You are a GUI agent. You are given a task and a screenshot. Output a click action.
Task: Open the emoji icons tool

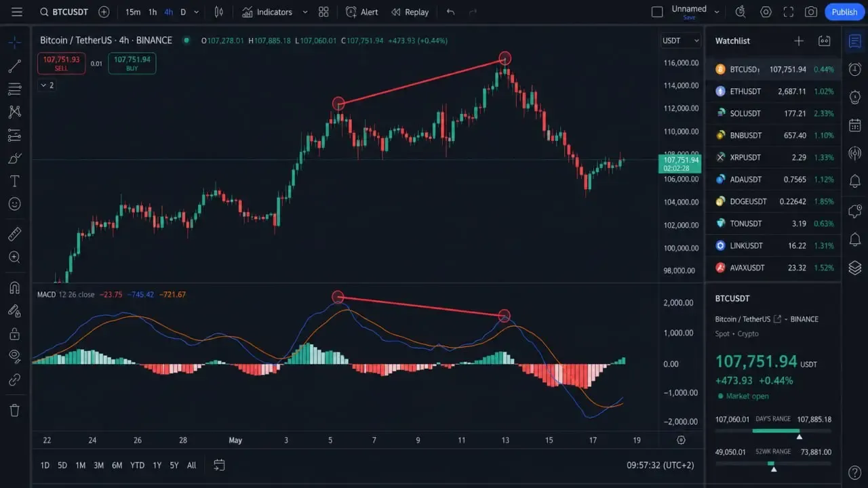pos(14,204)
